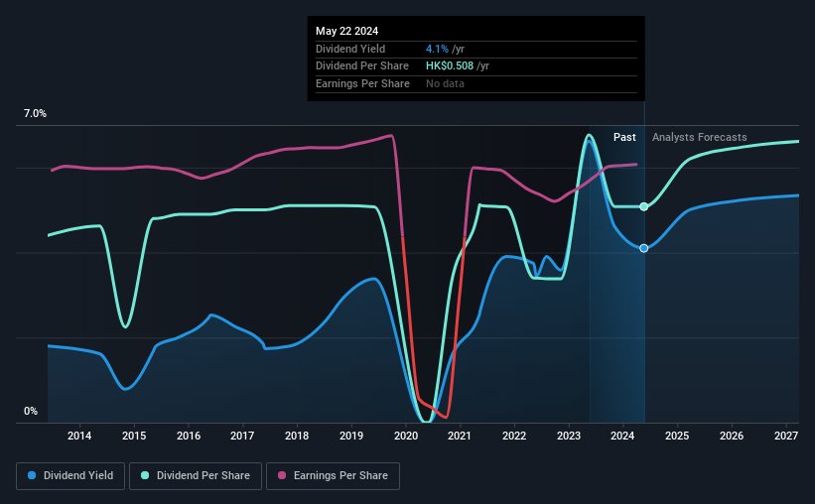Toggle the Earnings Per Share legend button
Screen dimensions: 815x504
click(x=333, y=476)
